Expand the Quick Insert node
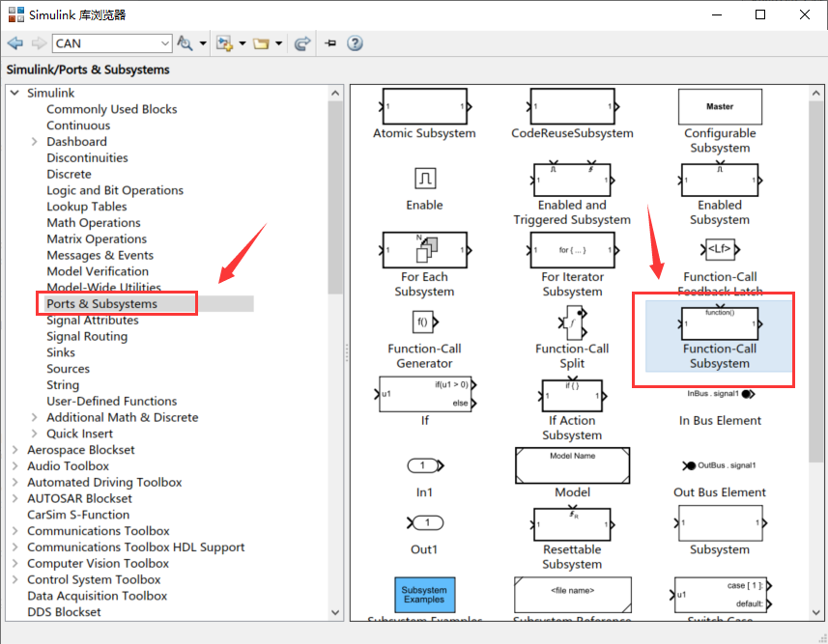Viewport: 828px width, 644px height. (x=35, y=434)
